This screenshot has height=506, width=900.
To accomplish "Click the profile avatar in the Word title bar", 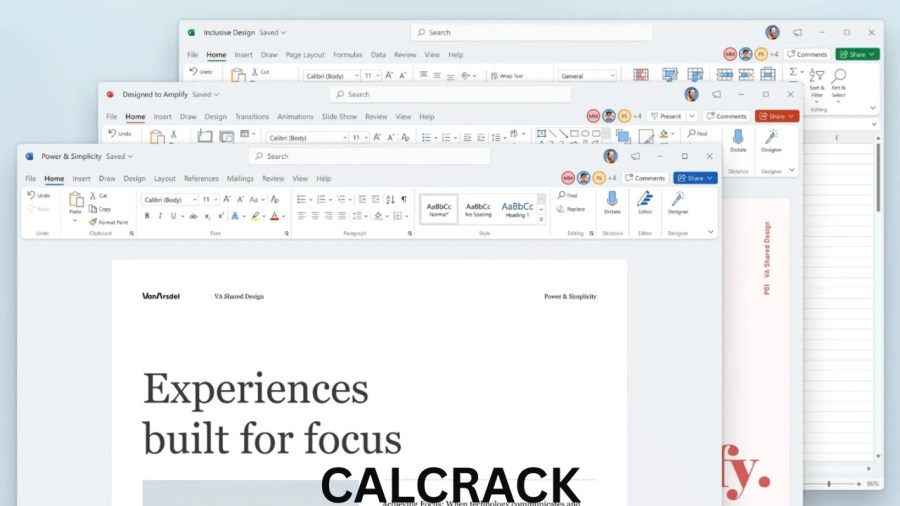I will click(610, 156).
